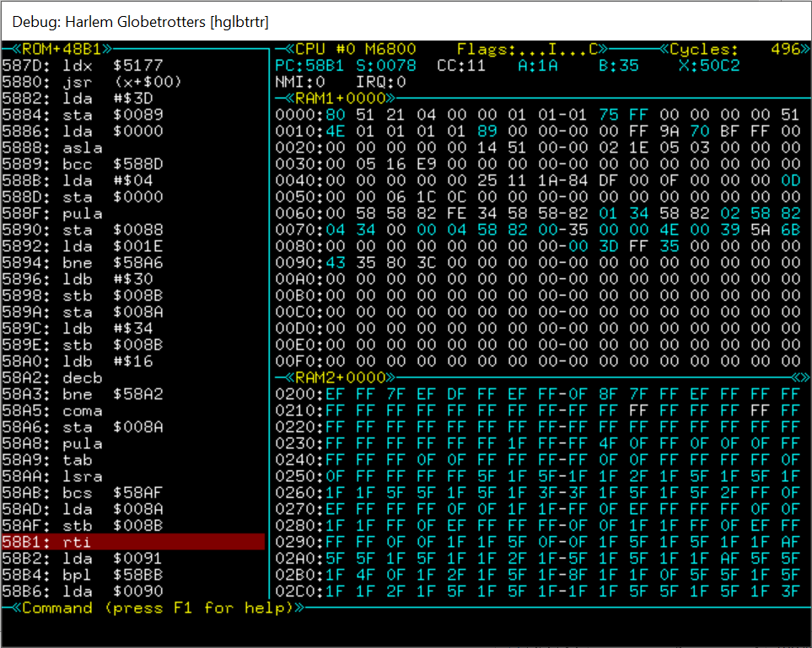Select accumulator B:35 value
Screen dimensions: 812x648
(618, 66)
